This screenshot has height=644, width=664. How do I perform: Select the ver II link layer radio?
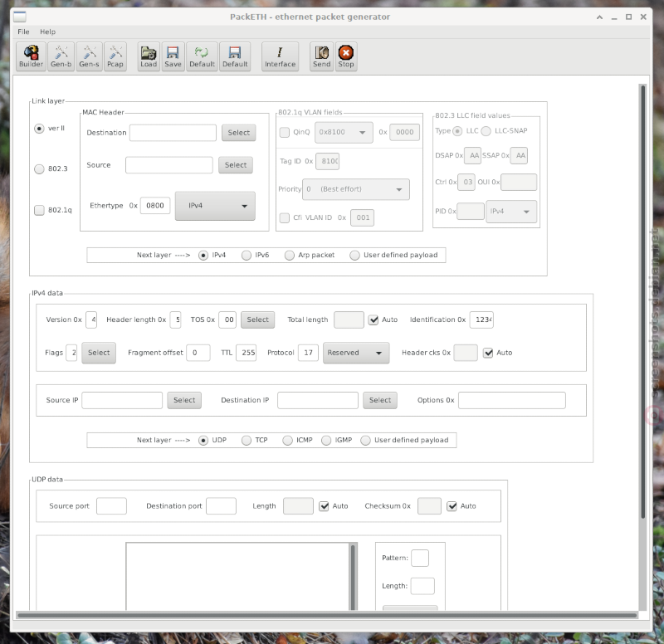39,129
